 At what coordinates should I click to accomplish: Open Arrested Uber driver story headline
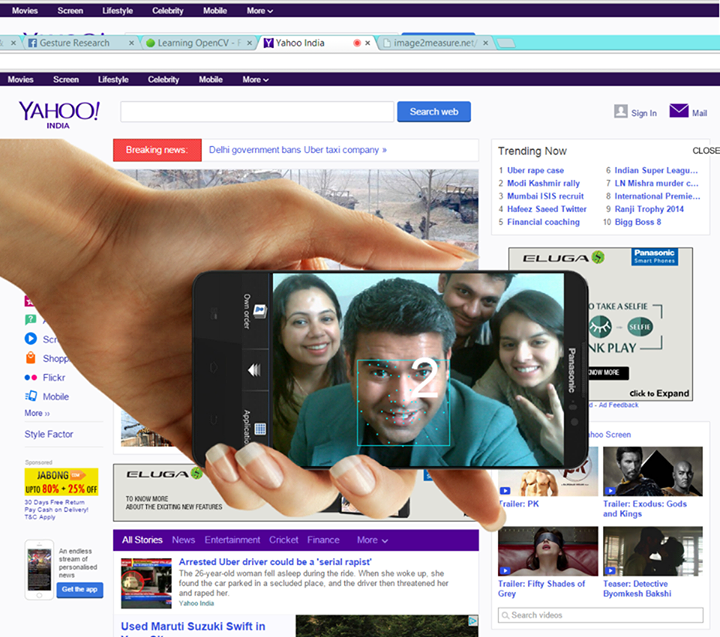275,562
